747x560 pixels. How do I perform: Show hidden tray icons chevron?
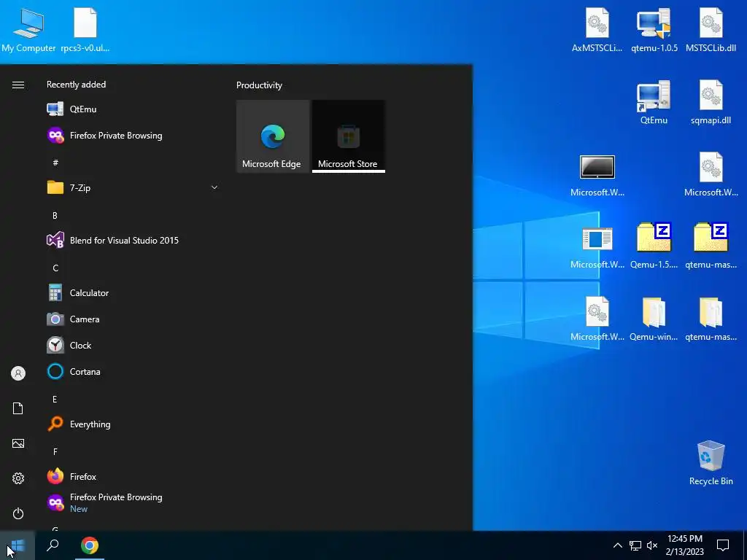617,545
